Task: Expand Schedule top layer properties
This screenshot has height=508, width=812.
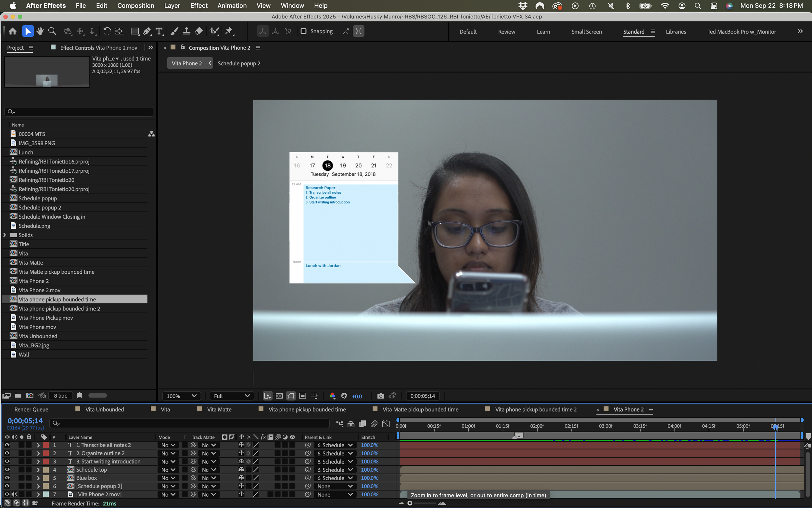Action: coord(38,470)
